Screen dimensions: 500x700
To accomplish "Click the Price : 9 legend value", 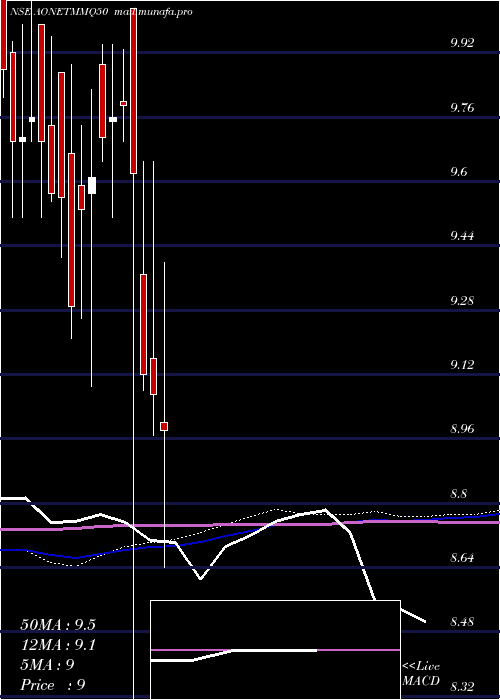I will [x=53, y=685].
